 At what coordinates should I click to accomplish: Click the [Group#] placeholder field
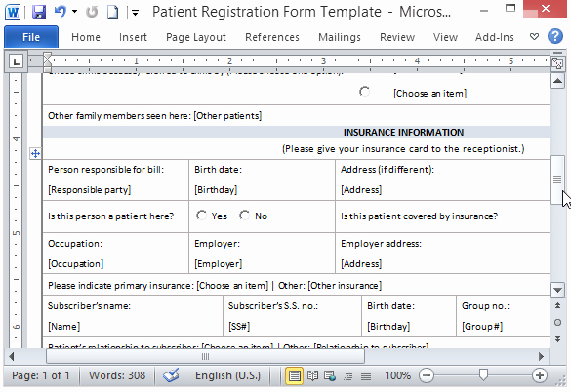[482, 326]
